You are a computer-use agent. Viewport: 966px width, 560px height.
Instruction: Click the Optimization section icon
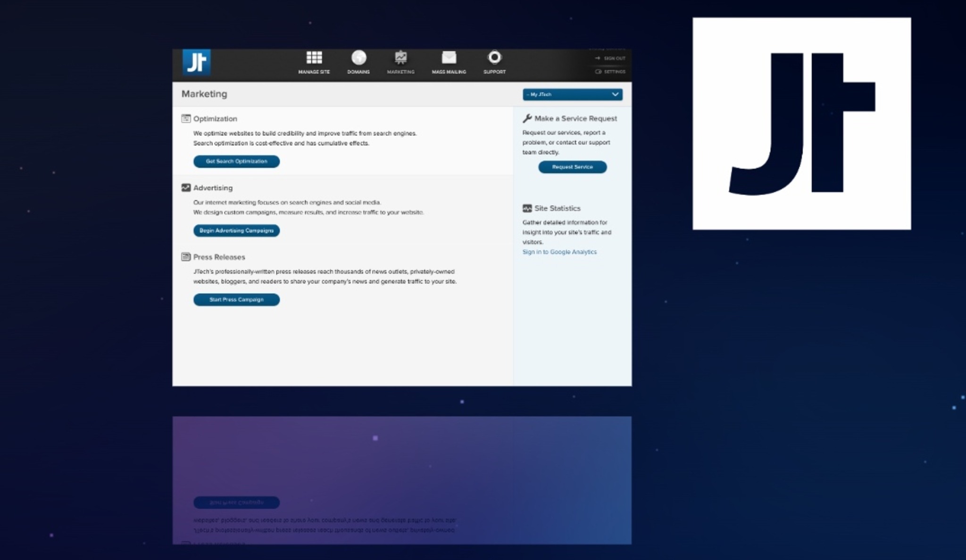pyautogui.click(x=186, y=119)
